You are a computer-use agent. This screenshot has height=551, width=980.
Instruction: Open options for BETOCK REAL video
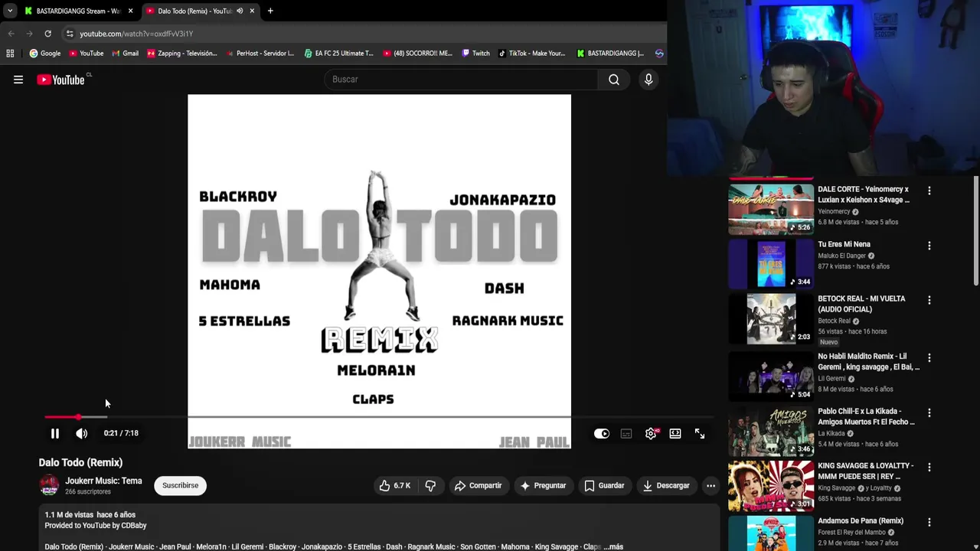pos(929,301)
